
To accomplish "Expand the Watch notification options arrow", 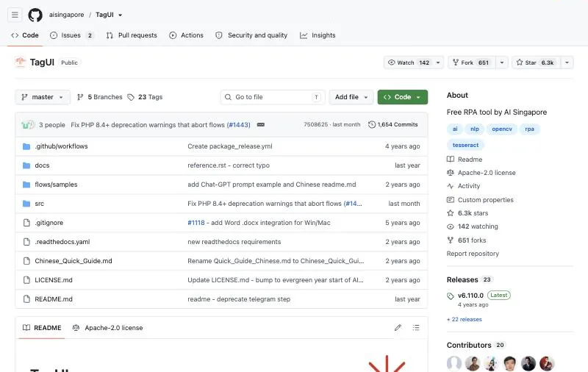I will click(438, 62).
